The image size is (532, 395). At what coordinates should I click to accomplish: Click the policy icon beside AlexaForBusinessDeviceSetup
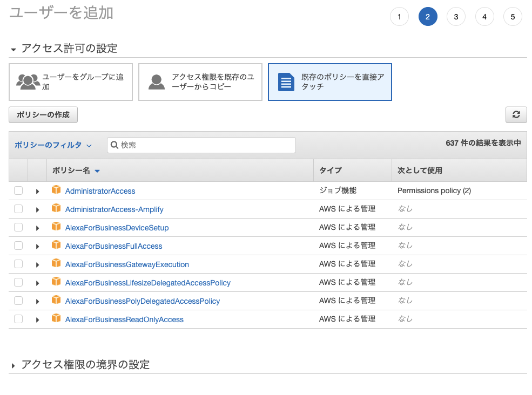[56, 226]
